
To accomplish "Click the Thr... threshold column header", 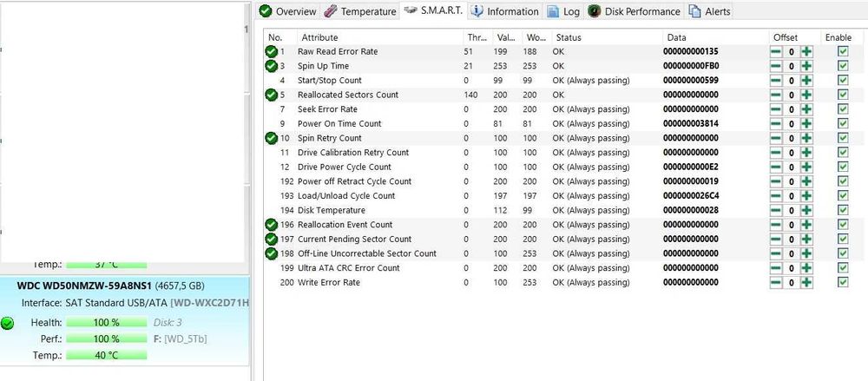I will [x=477, y=37].
